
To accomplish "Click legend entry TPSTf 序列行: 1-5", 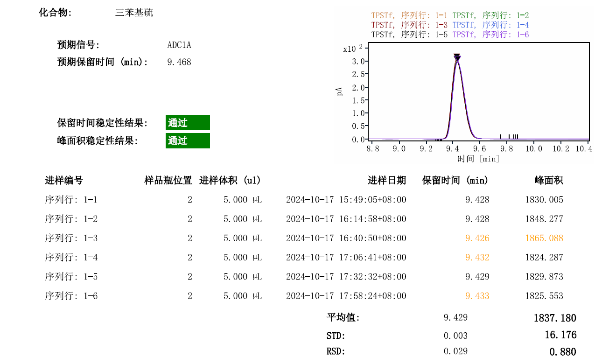I will pyautogui.click(x=409, y=35).
